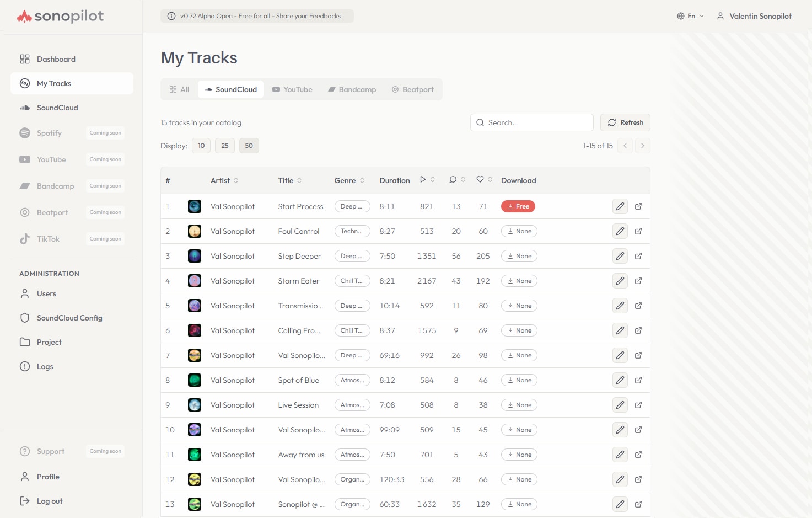Enable the Free download badge on Start Process

coord(518,206)
